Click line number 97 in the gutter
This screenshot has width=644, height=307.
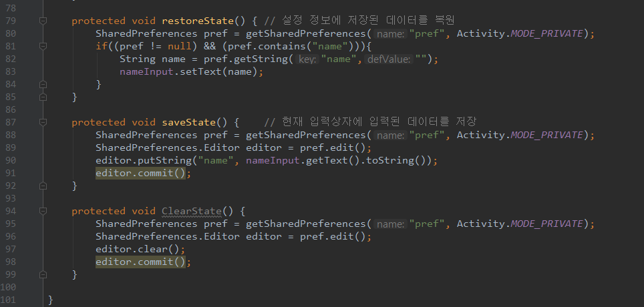click(x=10, y=249)
